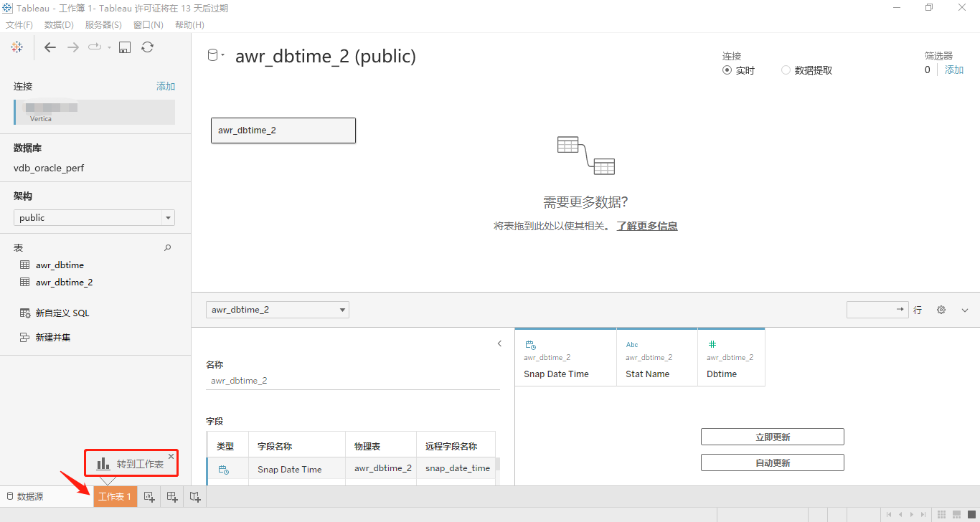
Task: Show filmstrip view icon in status bar
Action: click(957, 514)
